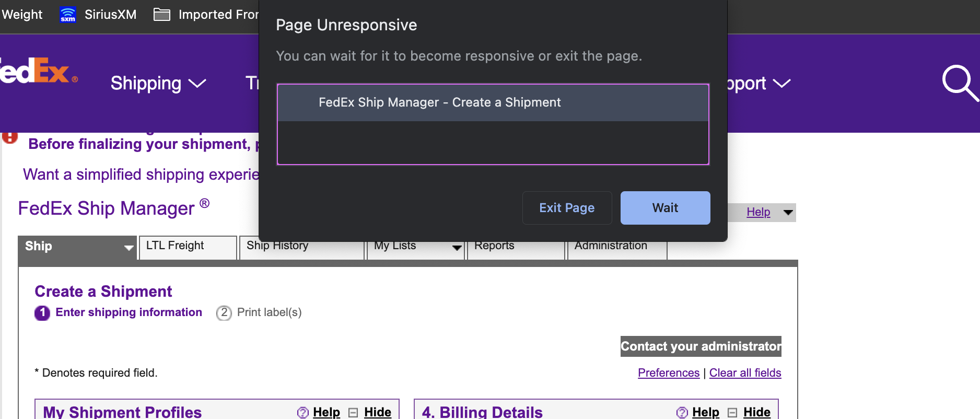Open the Ship tab dropdown arrow
This screenshot has height=419, width=980.
tap(129, 248)
